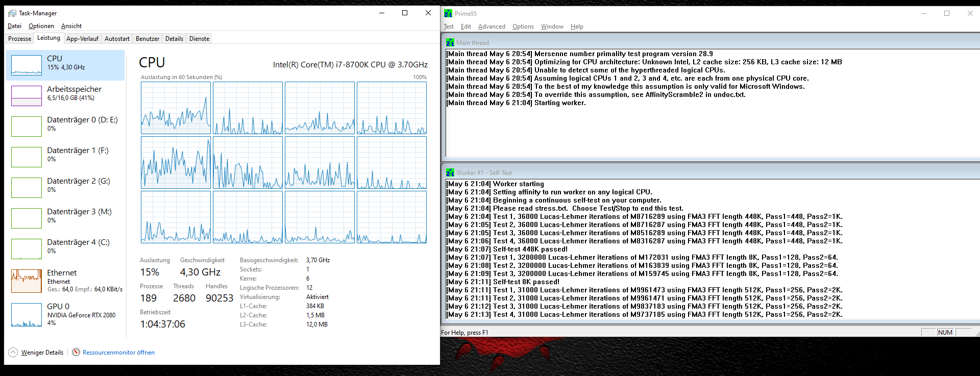Open the Optionen menu in Task-Manager
Image resolution: width=980 pixels, height=376 pixels.
tap(41, 26)
